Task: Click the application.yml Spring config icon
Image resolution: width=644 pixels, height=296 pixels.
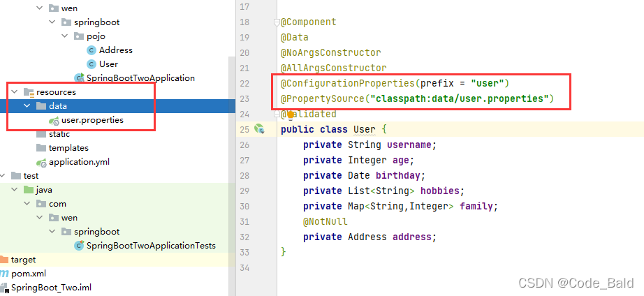Action: [41, 162]
